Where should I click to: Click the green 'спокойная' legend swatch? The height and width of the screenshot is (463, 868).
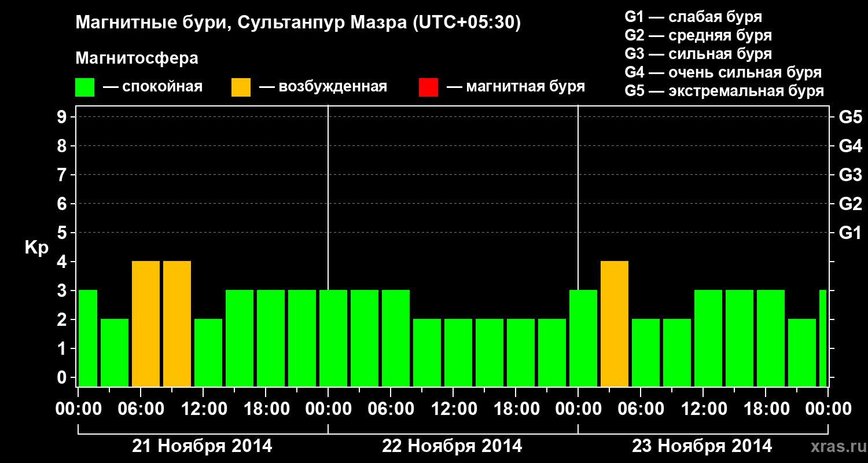84,87
